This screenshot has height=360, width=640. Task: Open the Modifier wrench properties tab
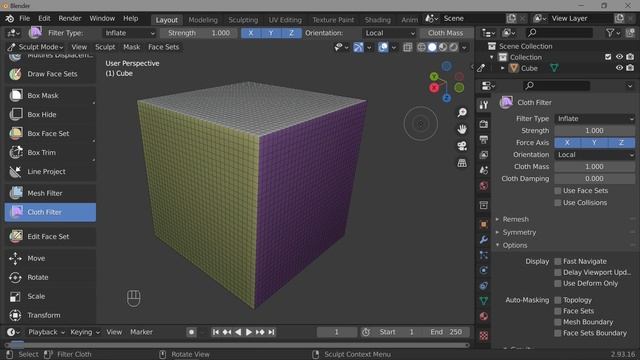click(x=484, y=240)
